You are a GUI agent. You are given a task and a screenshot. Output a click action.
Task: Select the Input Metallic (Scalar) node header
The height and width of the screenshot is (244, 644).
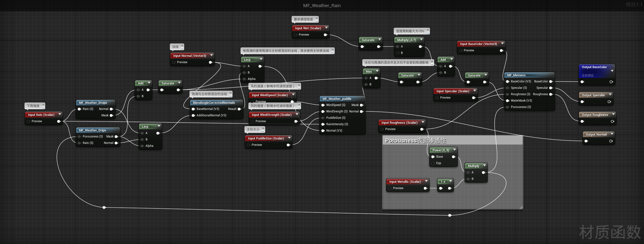(405, 182)
